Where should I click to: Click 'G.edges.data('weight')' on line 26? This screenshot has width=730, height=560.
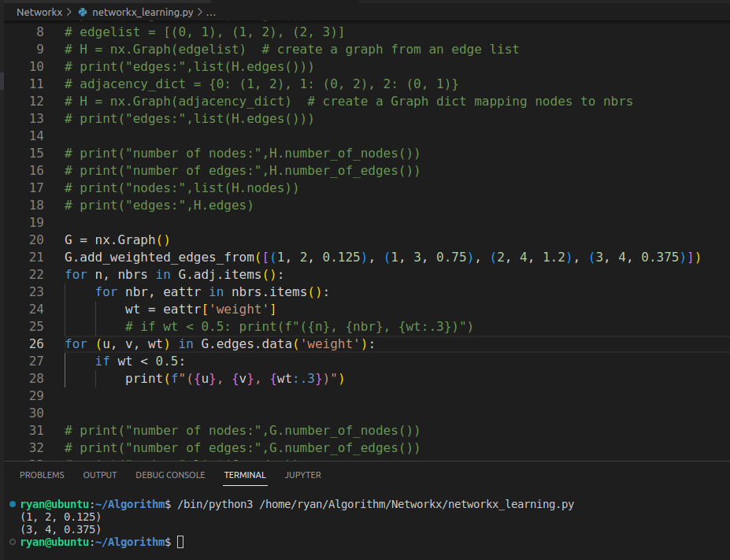284,343
